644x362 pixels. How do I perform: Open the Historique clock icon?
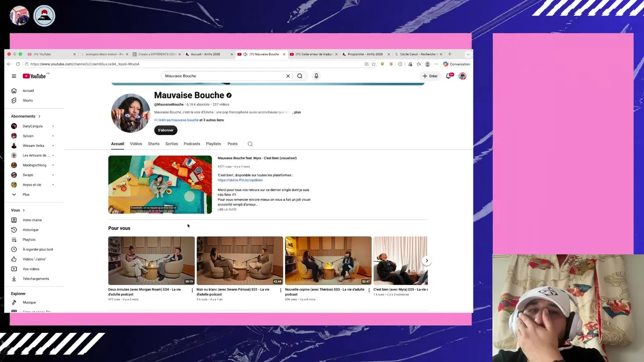[x=14, y=230]
